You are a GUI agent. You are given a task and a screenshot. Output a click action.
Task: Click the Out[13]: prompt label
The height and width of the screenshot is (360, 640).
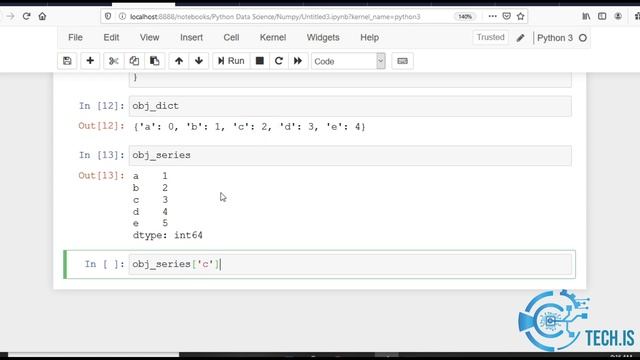102,176
